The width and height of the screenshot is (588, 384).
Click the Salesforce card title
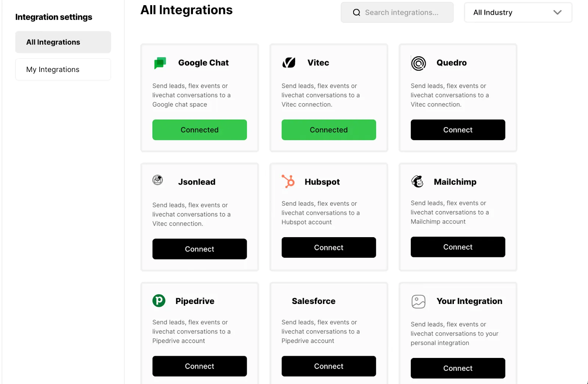tap(313, 301)
